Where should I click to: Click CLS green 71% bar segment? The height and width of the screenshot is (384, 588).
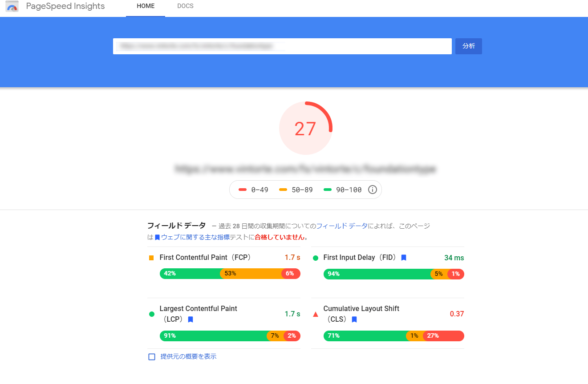(365, 336)
